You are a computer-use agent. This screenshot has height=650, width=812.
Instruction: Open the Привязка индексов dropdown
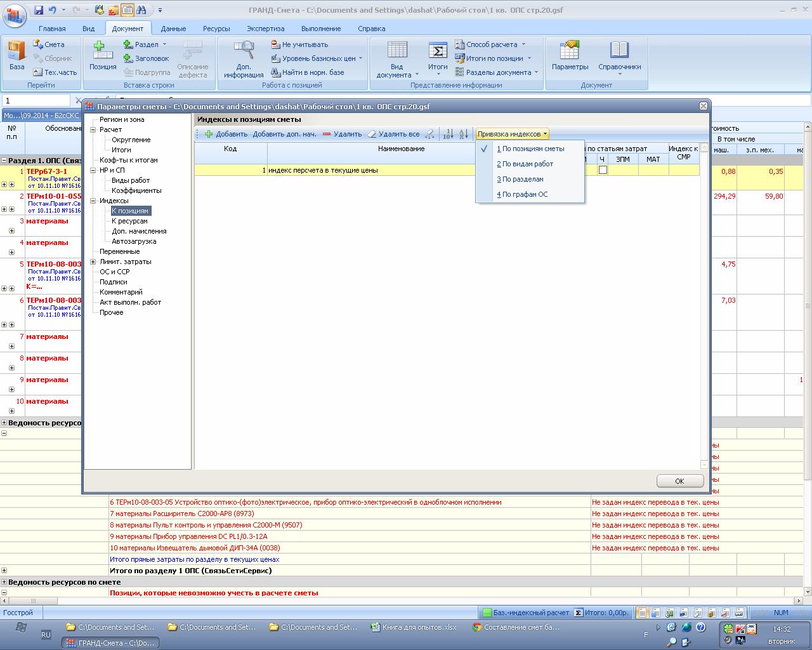click(x=512, y=134)
